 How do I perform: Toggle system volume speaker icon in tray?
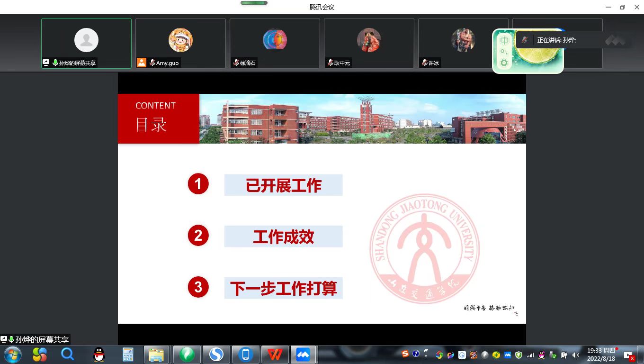[x=576, y=355]
